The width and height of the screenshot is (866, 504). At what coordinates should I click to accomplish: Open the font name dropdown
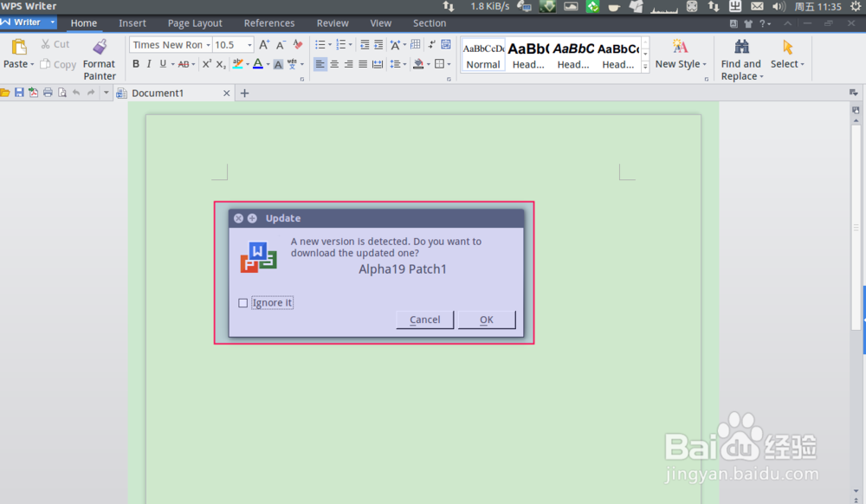(208, 45)
